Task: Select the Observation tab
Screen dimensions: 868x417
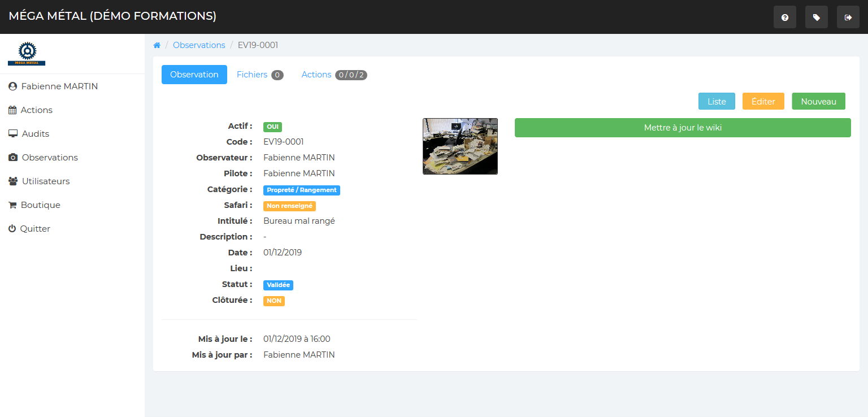Action: [x=194, y=75]
